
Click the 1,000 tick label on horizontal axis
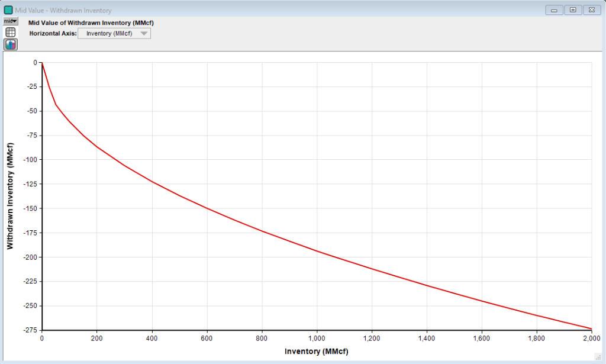317,339
